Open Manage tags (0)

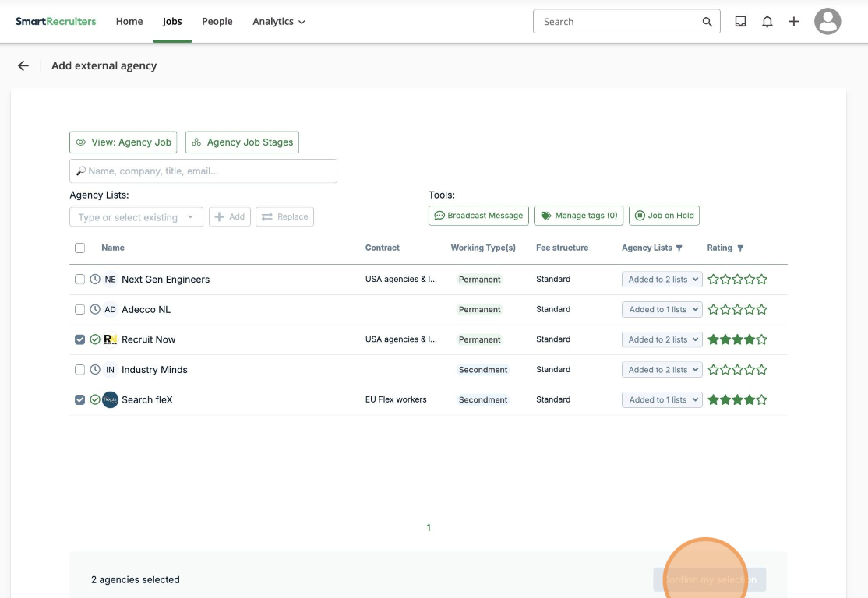point(578,216)
